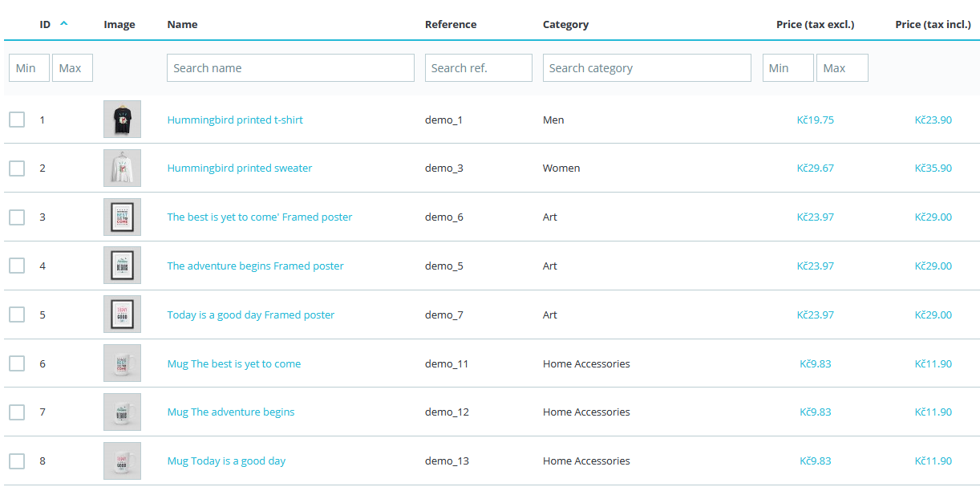Open the Hummingbird printed t-shirt thumbnail
Screen dimensions: 980x487
(x=122, y=120)
